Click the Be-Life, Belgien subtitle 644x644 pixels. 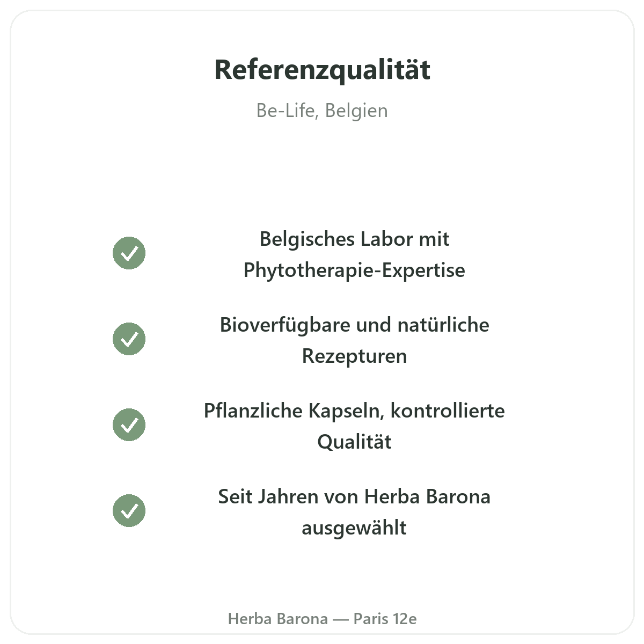(322, 111)
